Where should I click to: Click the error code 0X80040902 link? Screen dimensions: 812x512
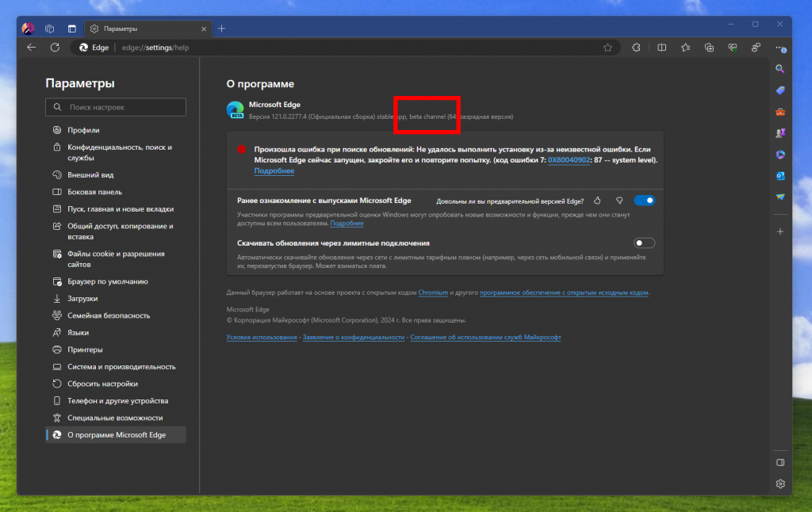click(569, 160)
